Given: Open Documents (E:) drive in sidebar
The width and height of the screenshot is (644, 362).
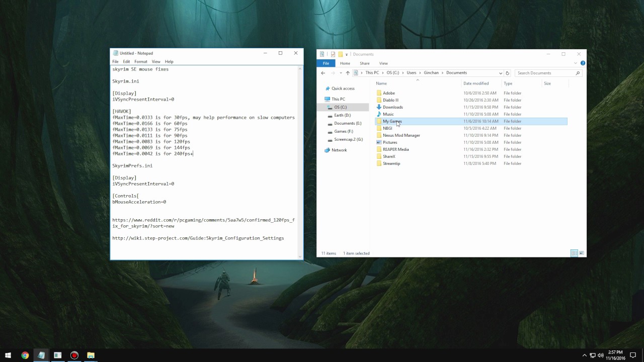Looking at the screenshot, I should coord(348,123).
